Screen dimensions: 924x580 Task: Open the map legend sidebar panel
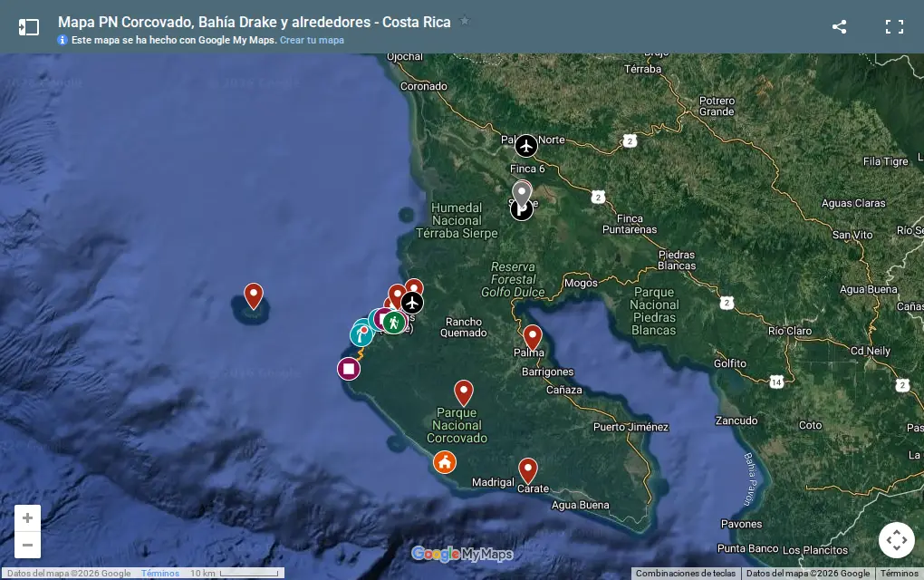29,27
